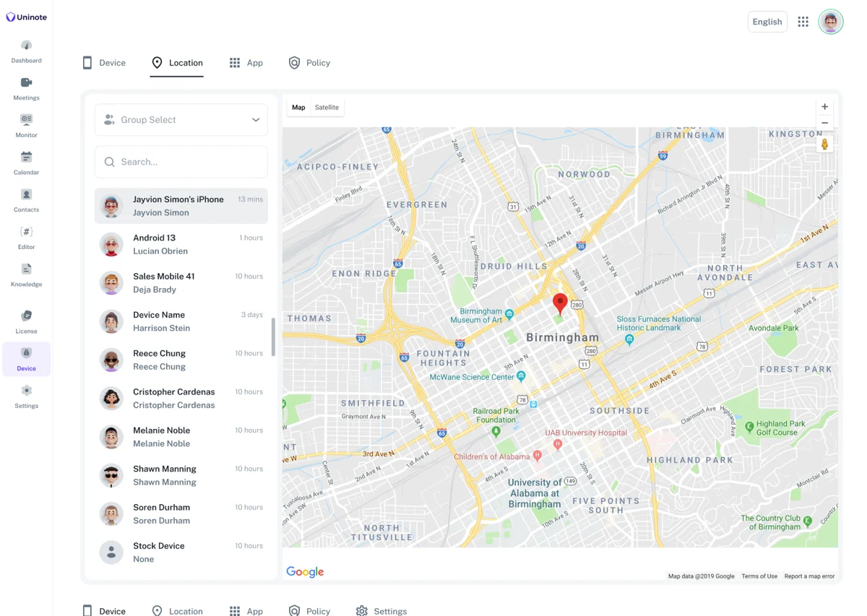The height and width of the screenshot is (616, 867).
Task: Open Dashboard from the sidebar
Action: [26, 52]
